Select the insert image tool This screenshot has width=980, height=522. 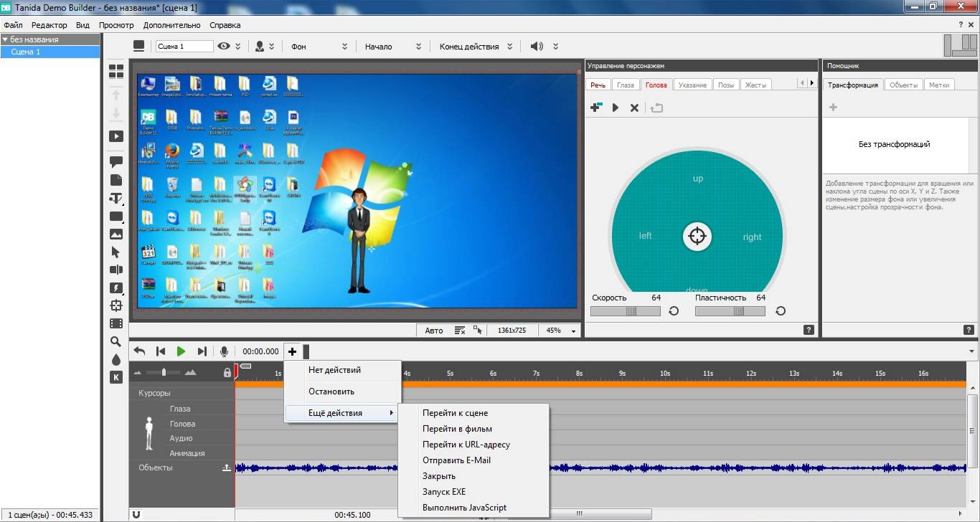116,234
